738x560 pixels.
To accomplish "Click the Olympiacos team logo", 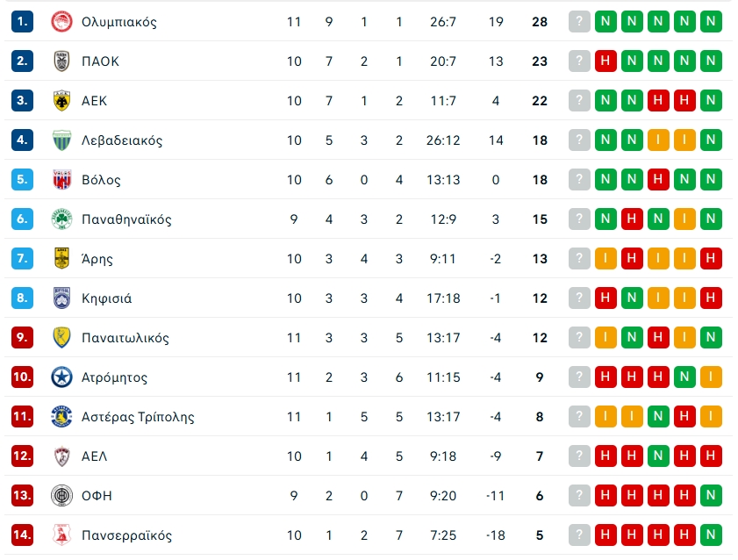I will click(x=61, y=22).
